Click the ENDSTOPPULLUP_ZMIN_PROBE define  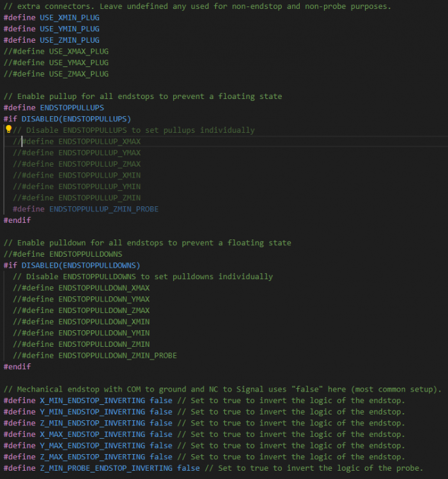pyautogui.click(x=104, y=209)
